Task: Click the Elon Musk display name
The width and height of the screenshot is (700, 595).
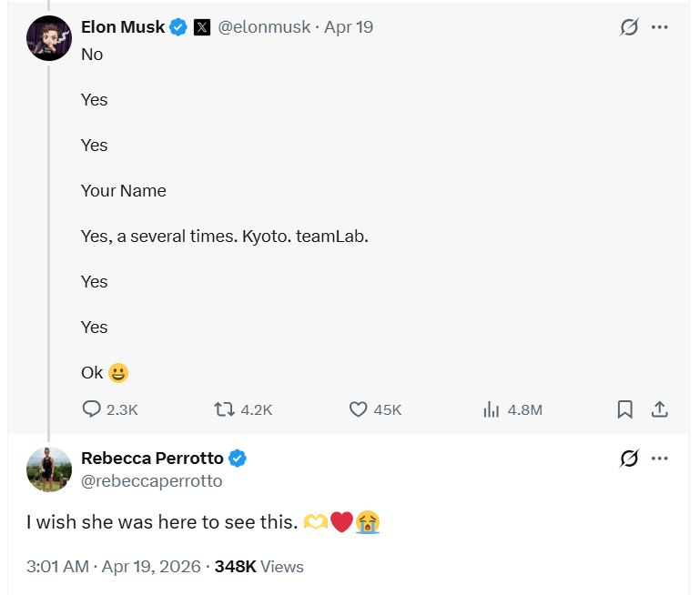Action: coord(123,27)
